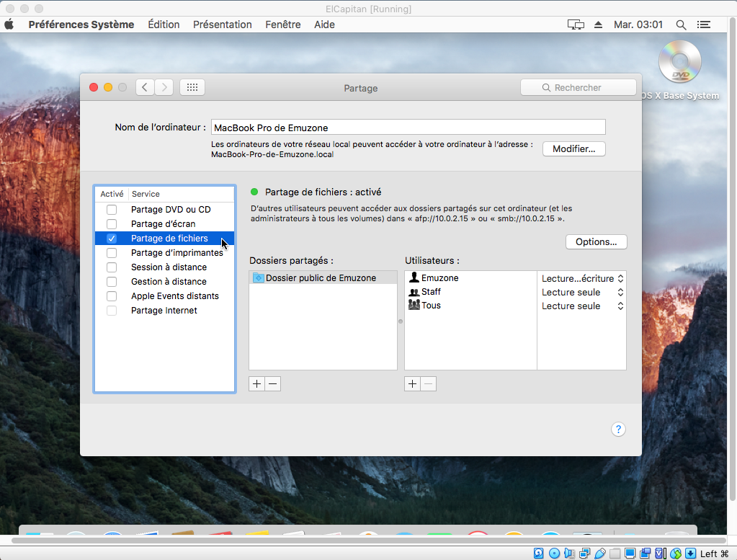This screenshot has width=737, height=560.
Task: Enable Session à distance checkbox
Action: 112,267
